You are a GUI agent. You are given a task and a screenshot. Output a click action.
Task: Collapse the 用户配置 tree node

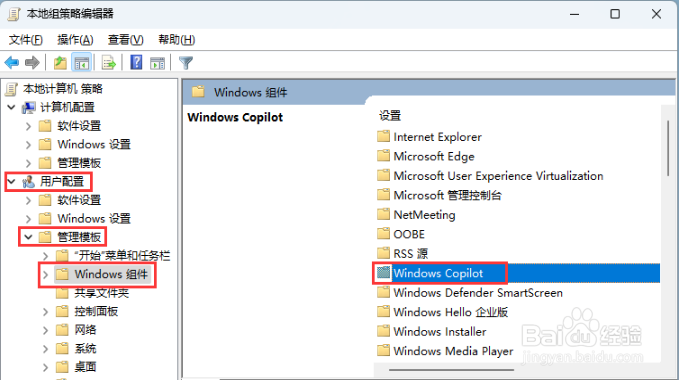point(12,181)
